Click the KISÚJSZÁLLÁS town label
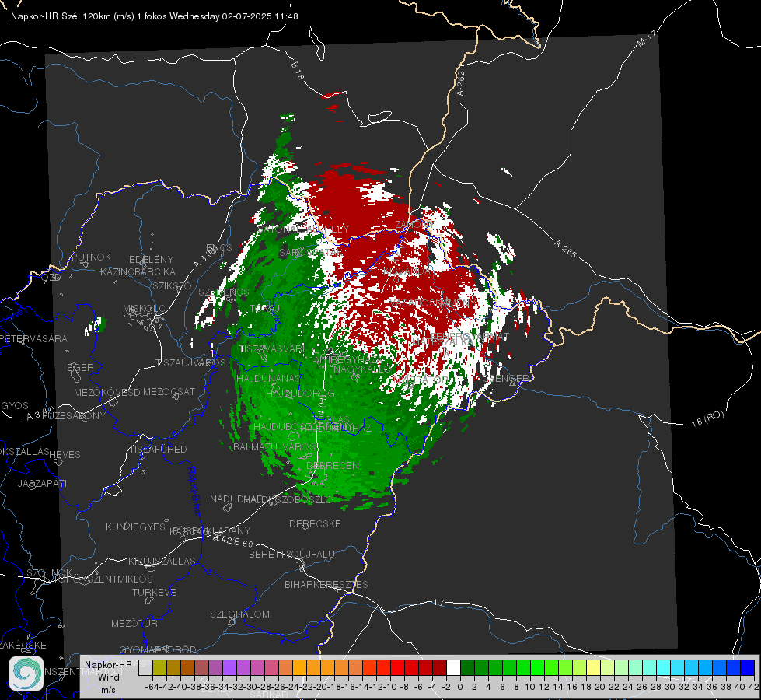Viewport: 761px width, 700px height. tap(162, 561)
